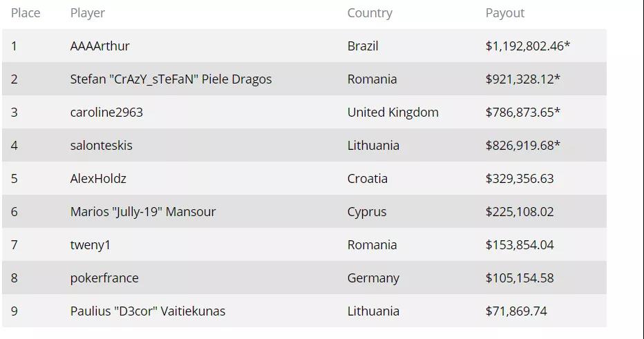This screenshot has height=339, width=644.
Task: Select the Croatia country cell
Action: click(x=367, y=179)
